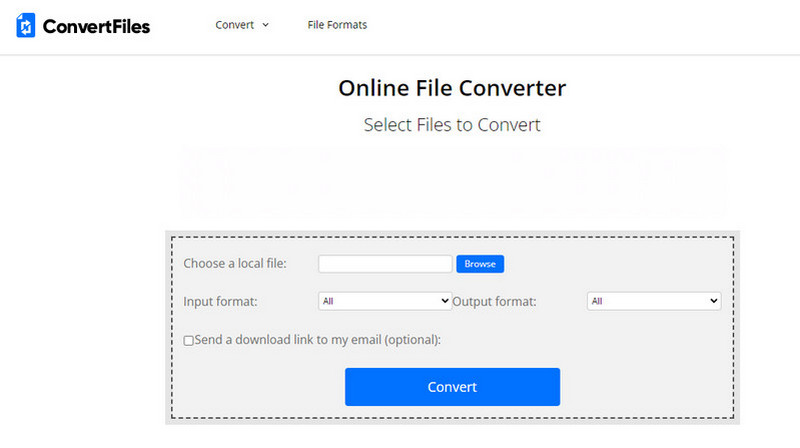This screenshot has width=800, height=448.
Task: Click the 'Choose a local file:' label
Action: coord(235,264)
